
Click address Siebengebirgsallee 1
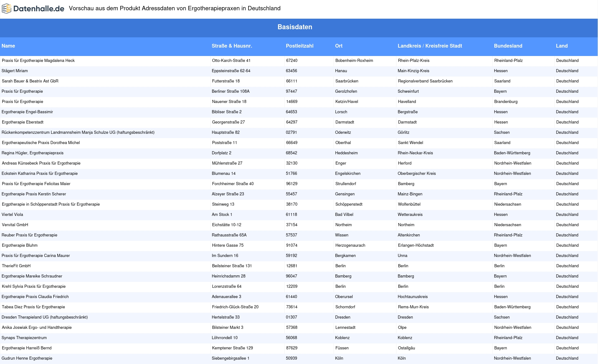pyautogui.click(x=230, y=358)
